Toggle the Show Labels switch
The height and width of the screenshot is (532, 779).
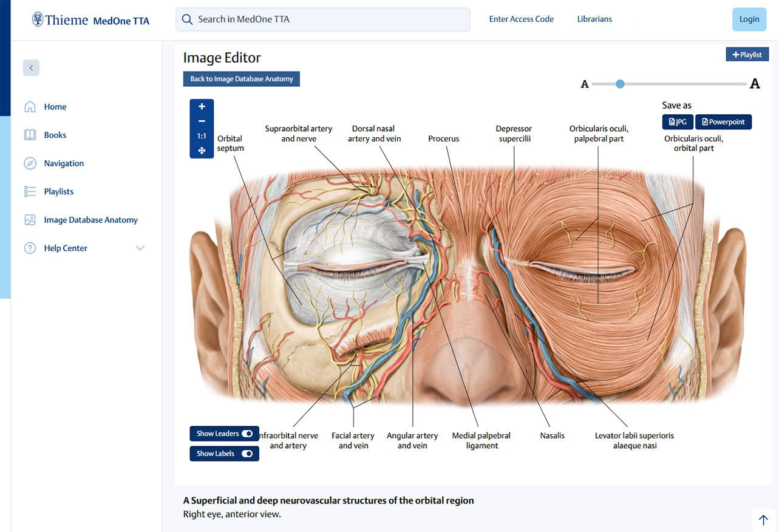[247, 454]
